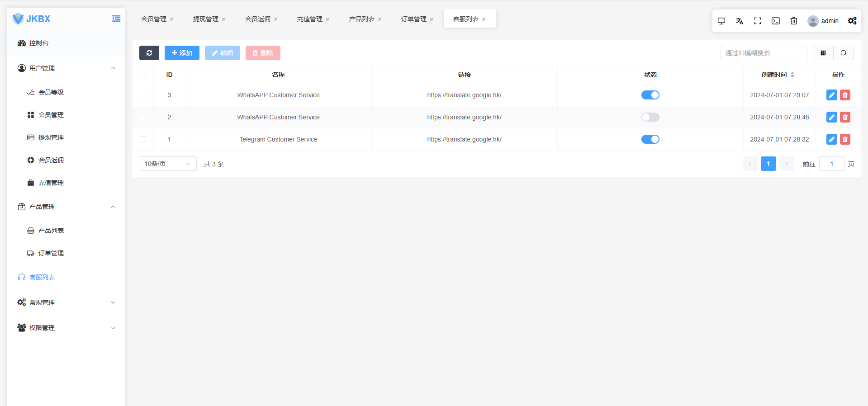Check the row with ID 1
Screen dimensions: 868x406
(143, 139)
